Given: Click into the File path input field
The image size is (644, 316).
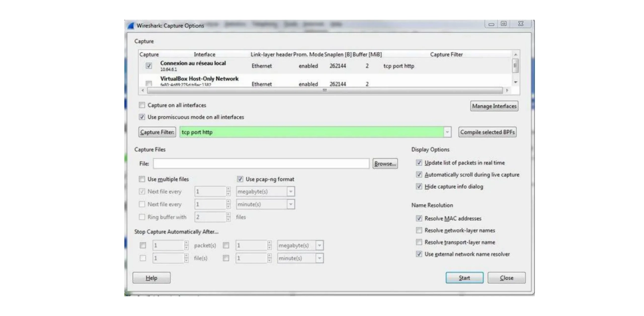Looking at the screenshot, I should [261, 164].
